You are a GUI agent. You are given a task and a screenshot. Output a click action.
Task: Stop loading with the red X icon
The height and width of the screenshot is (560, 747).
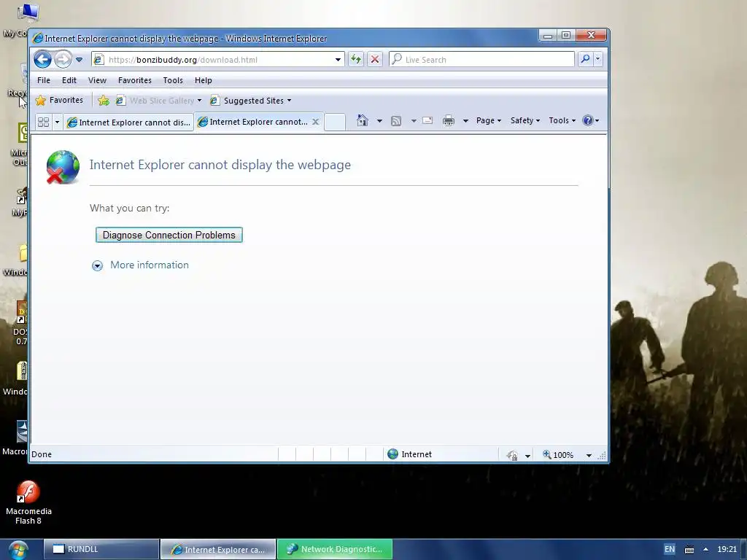coord(375,60)
